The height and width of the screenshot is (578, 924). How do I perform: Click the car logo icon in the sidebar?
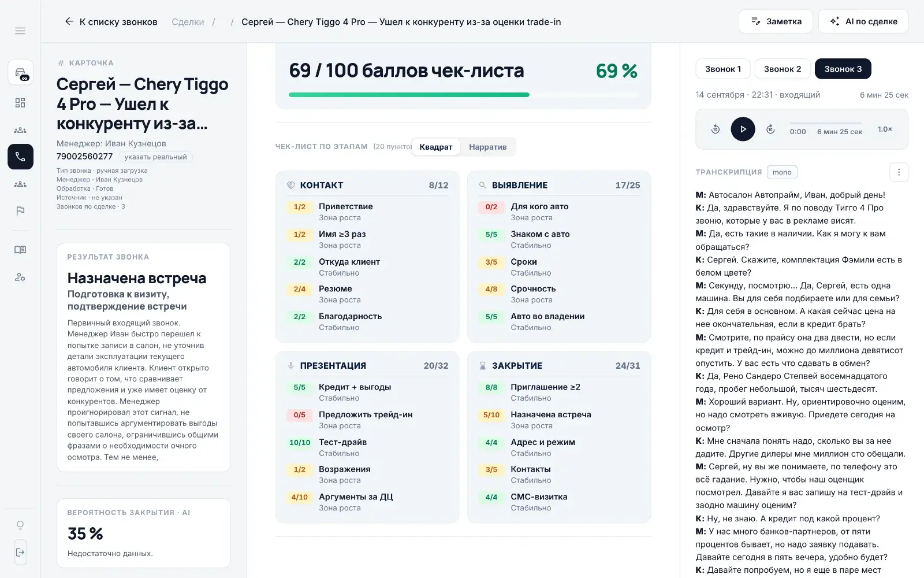(x=20, y=73)
